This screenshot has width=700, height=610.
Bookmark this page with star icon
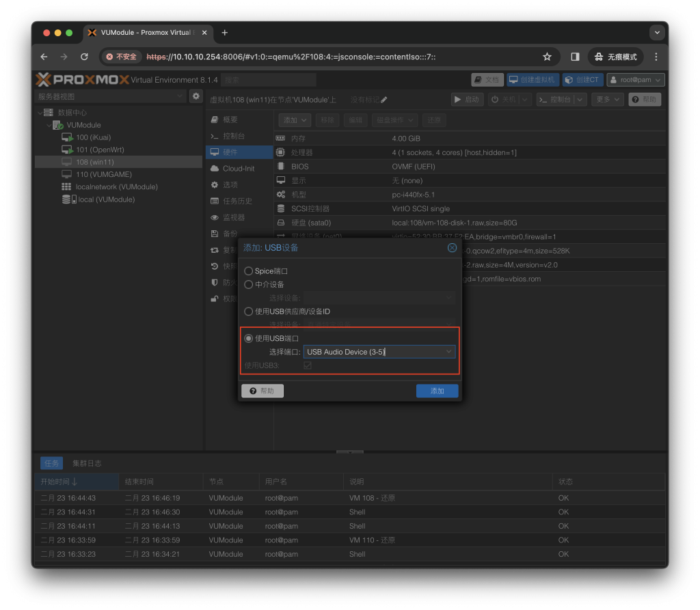(547, 57)
